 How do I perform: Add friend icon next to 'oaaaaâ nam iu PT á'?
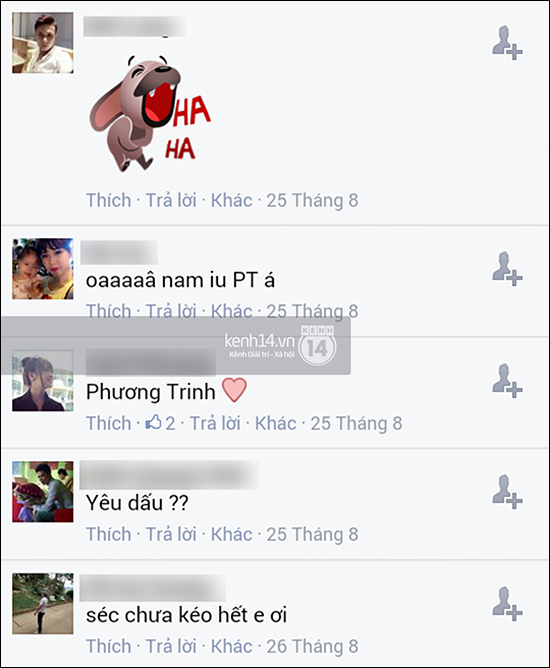507,268
